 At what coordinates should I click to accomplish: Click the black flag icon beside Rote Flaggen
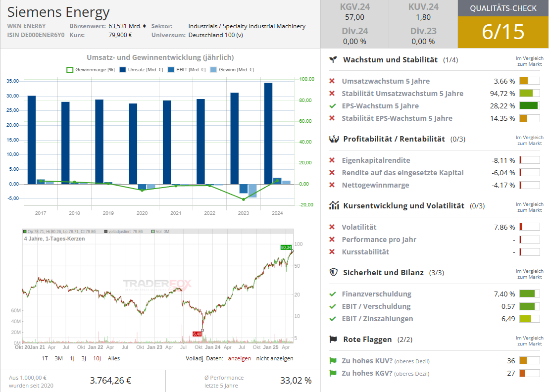pyautogui.click(x=333, y=339)
